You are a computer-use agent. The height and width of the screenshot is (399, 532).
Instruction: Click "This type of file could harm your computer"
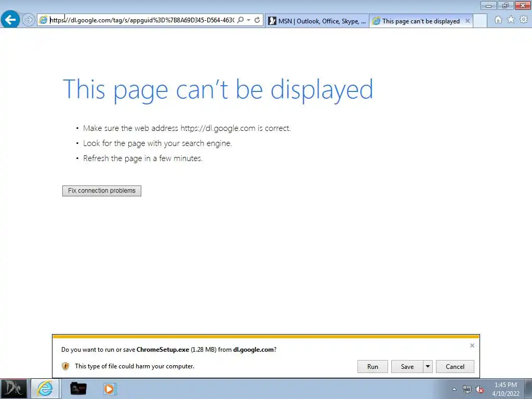(135, 366)
